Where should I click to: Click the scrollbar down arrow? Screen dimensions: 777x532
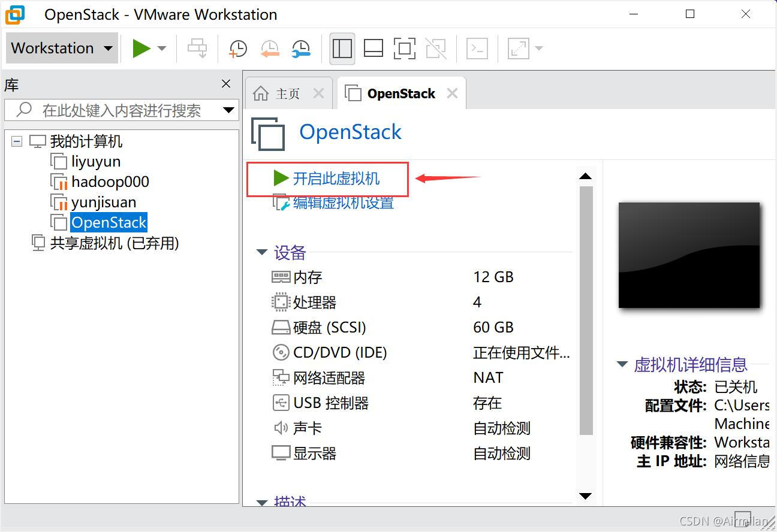pos(586,496)
